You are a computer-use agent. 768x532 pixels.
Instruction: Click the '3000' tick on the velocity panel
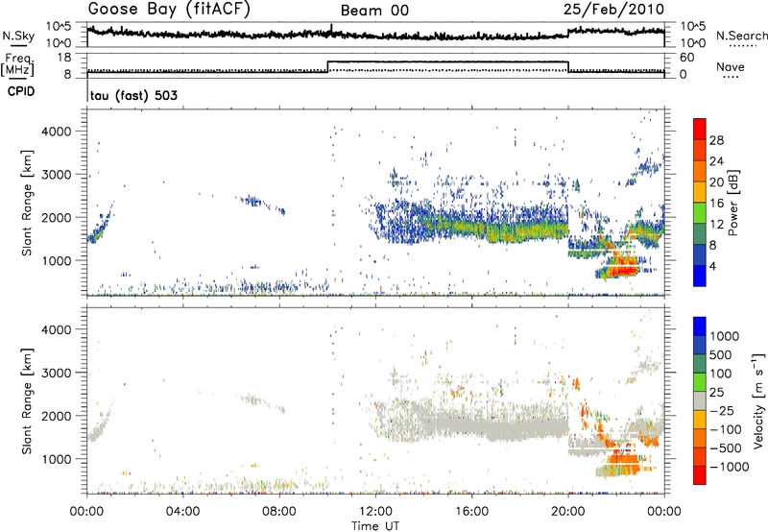(x=57, y=373)
